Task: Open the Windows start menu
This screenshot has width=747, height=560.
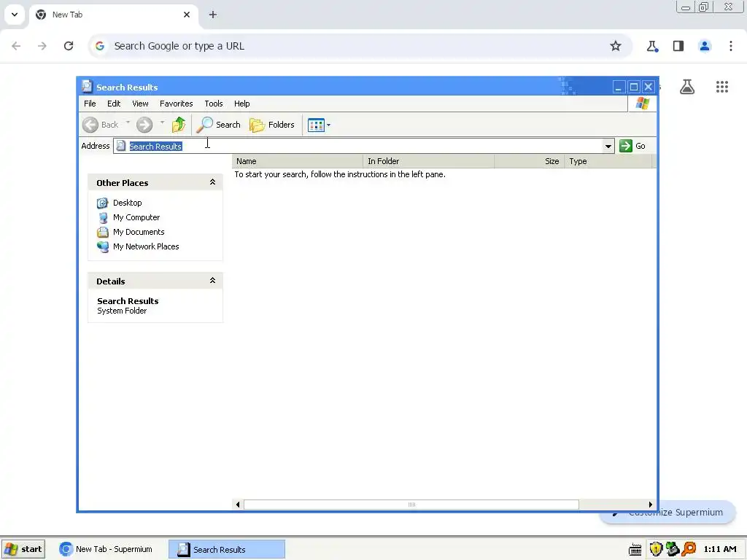Action: [23, 550]
